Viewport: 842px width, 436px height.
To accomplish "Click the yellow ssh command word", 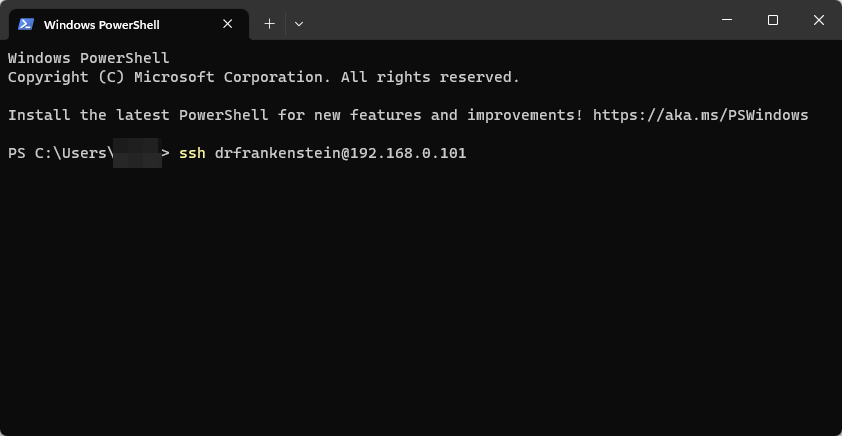I will 192,154.
